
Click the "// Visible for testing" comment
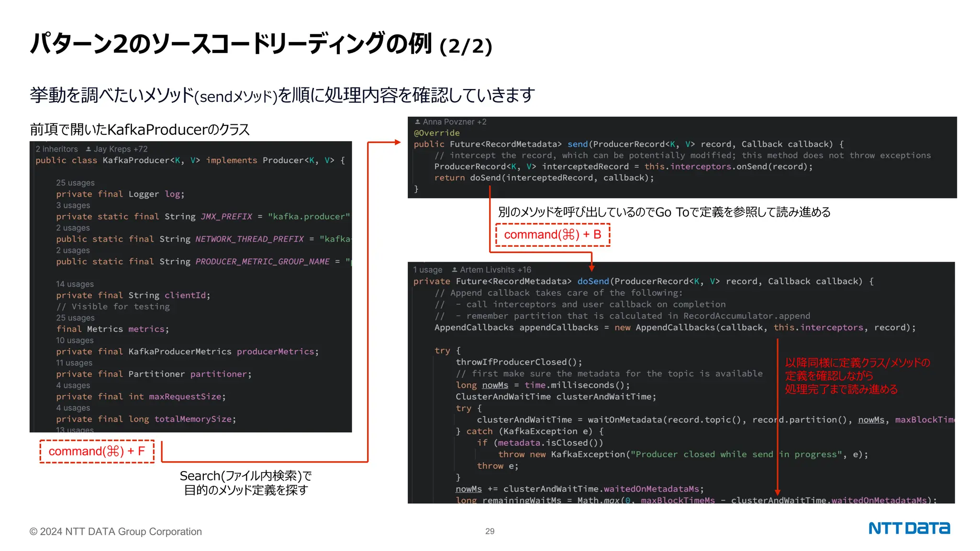(x=113, y=307)
